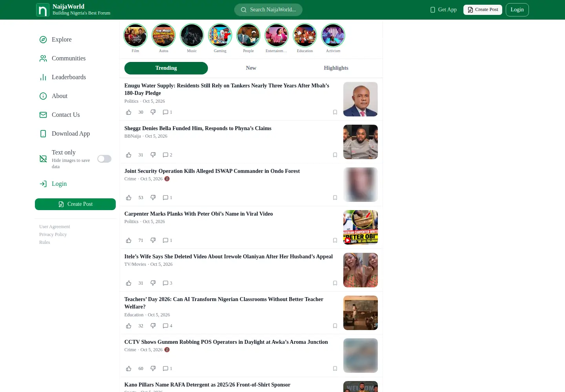
Task: Like the Sheggz Denies Bella post
Action: (129, 155)
